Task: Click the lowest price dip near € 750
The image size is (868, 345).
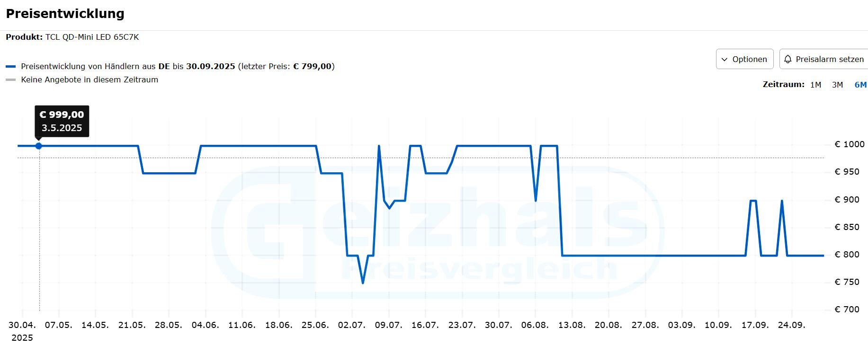Action: click(363, 283)
